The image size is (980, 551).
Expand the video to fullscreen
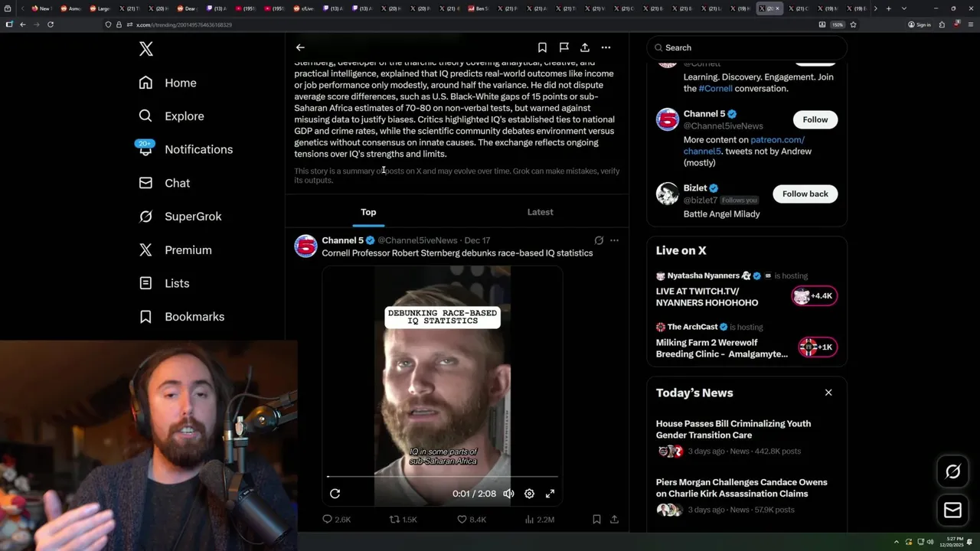click(550, 494)
